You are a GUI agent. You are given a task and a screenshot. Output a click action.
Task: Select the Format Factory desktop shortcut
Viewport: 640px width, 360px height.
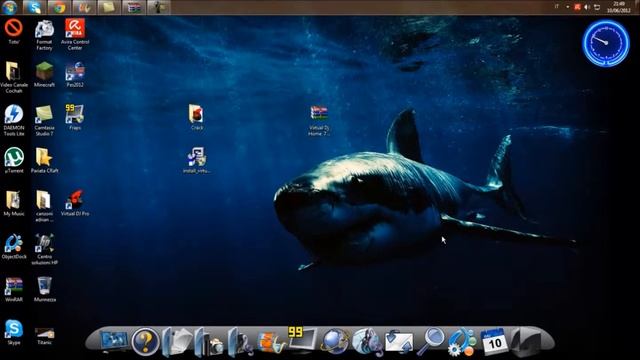point(44,35)
